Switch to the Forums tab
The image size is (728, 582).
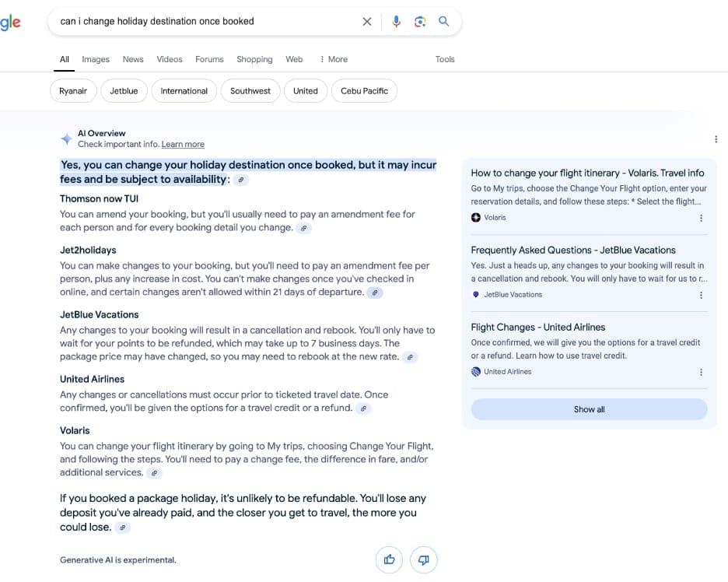pyautogui.click(x=209, y=59)
